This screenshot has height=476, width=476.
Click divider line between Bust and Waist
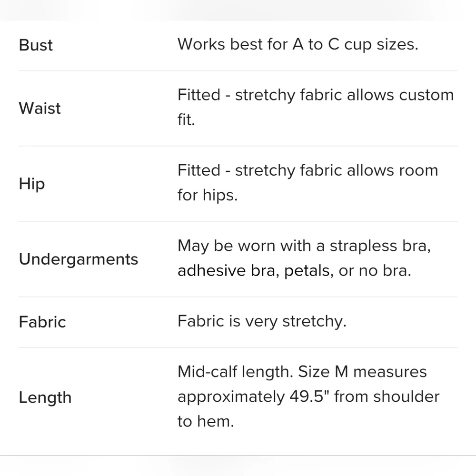click(x=238, y=70)
